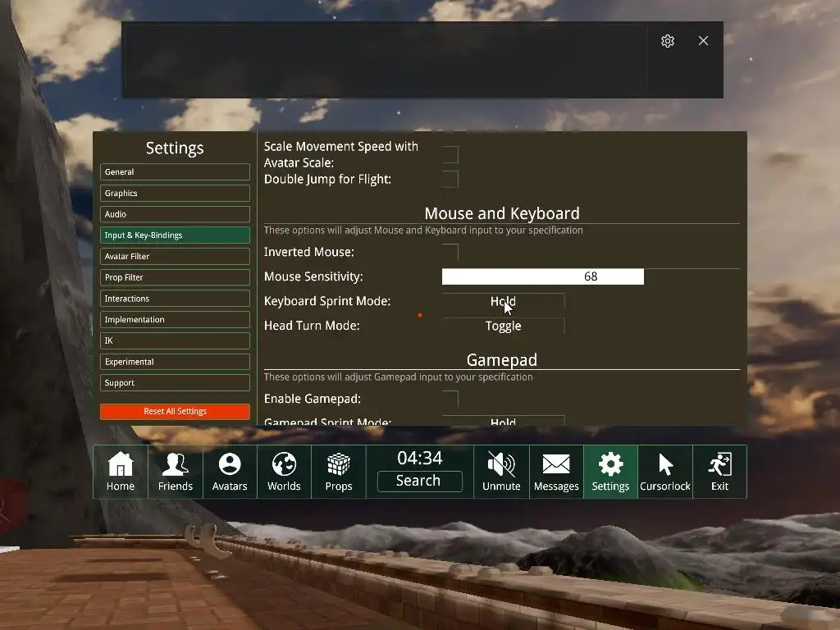Open the Friends list icon
The image size is (840, 630).
[176, 472]
